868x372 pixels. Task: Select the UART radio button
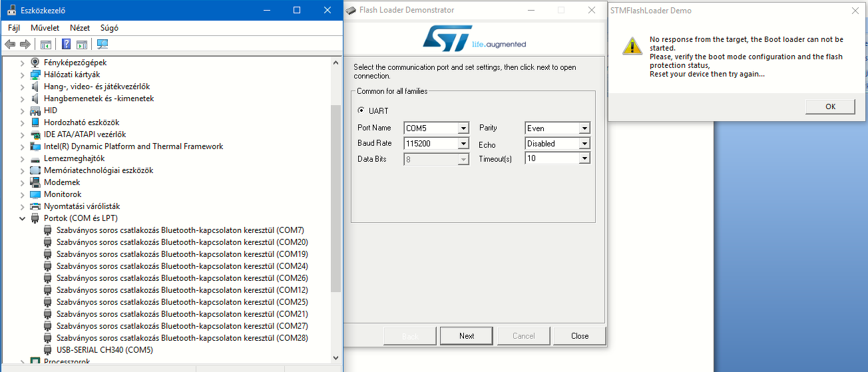point(361,110)
